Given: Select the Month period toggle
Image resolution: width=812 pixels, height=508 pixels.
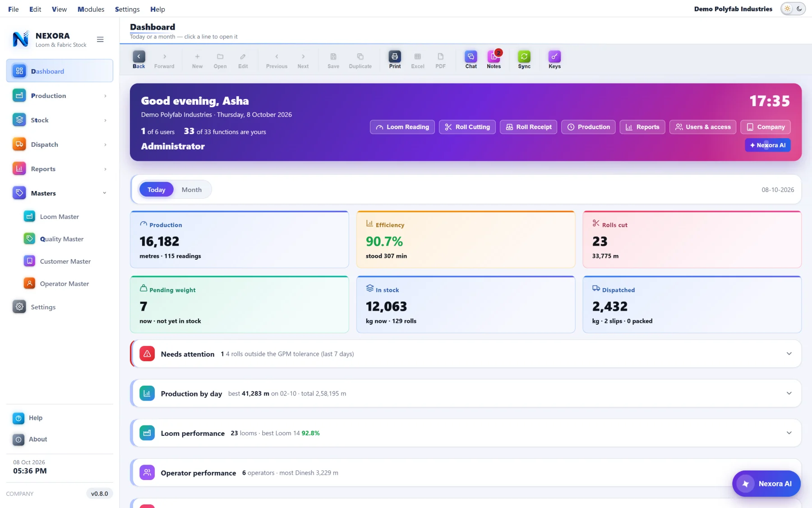Looking at the screenshot, I should pos(192,190).
